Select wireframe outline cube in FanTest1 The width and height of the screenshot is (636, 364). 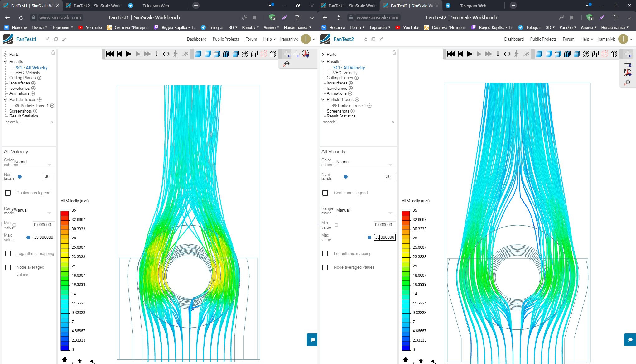tap(254, 54)
